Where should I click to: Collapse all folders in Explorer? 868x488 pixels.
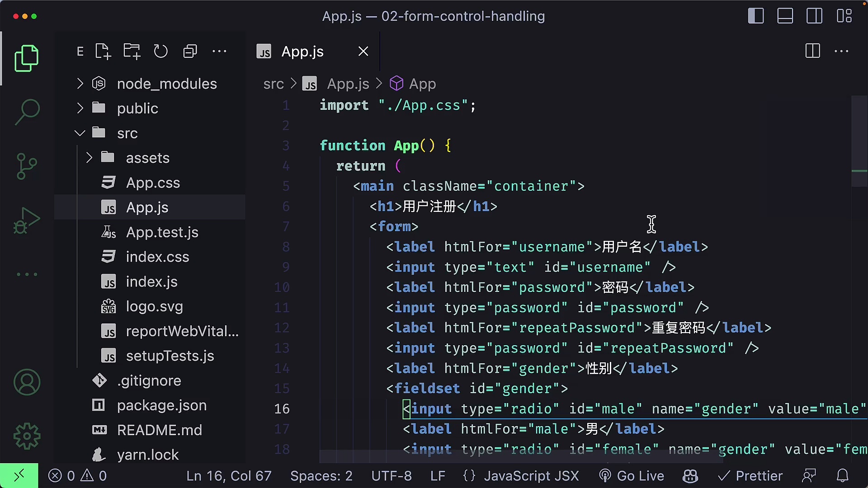pos(190,51)
